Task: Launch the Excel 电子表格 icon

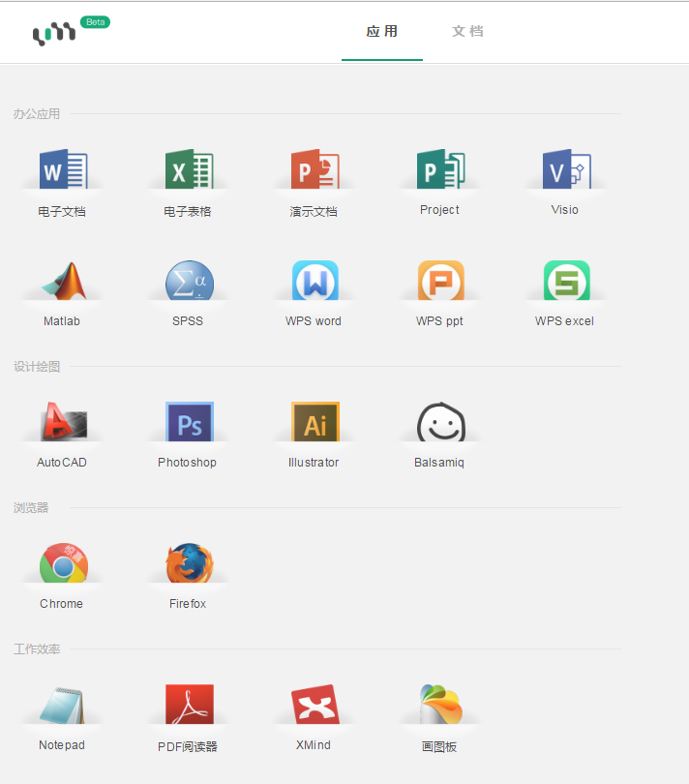Action: pyautogui.click(x=190, y=169)
